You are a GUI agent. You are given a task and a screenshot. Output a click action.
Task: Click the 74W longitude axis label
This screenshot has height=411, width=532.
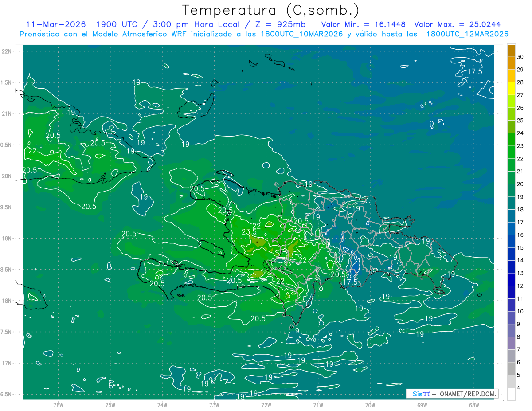coord(162,405)
